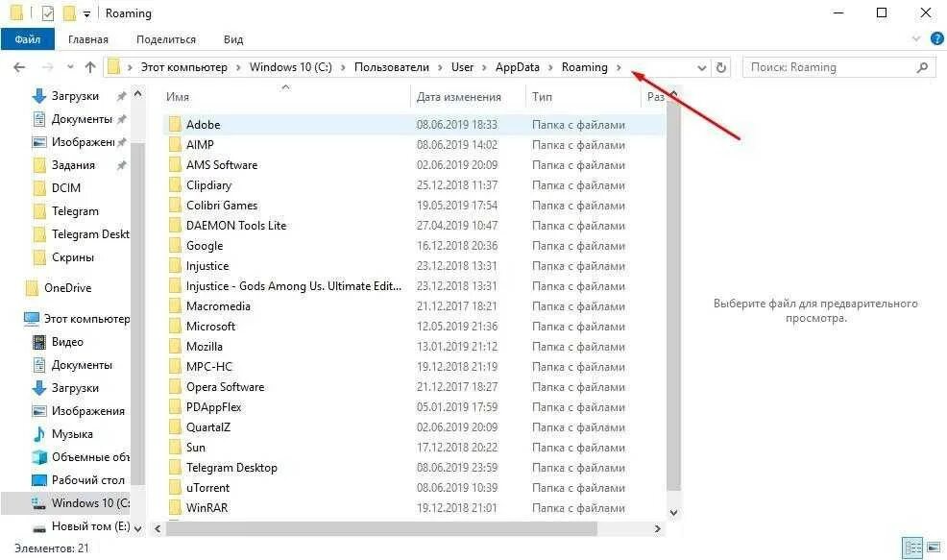Open address bar history dropdown
The width and height of the screenshot is (947, 560).
(x=701, y=67)
